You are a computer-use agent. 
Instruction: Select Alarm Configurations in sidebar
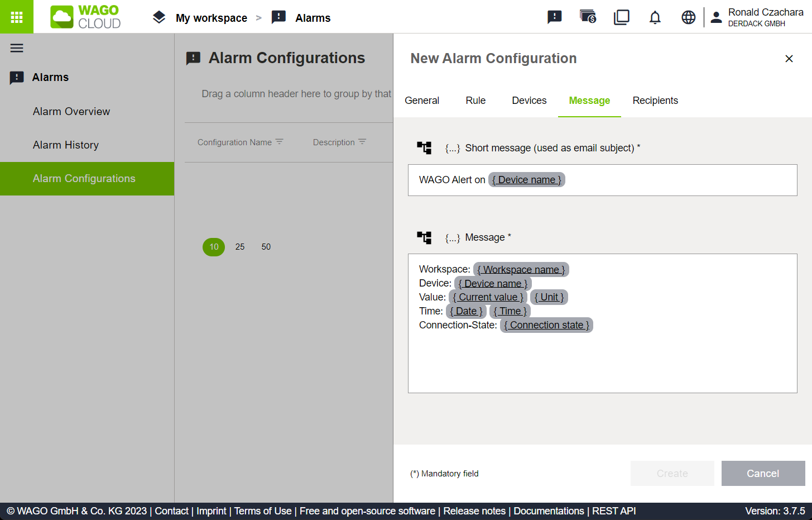pos(87,179)
